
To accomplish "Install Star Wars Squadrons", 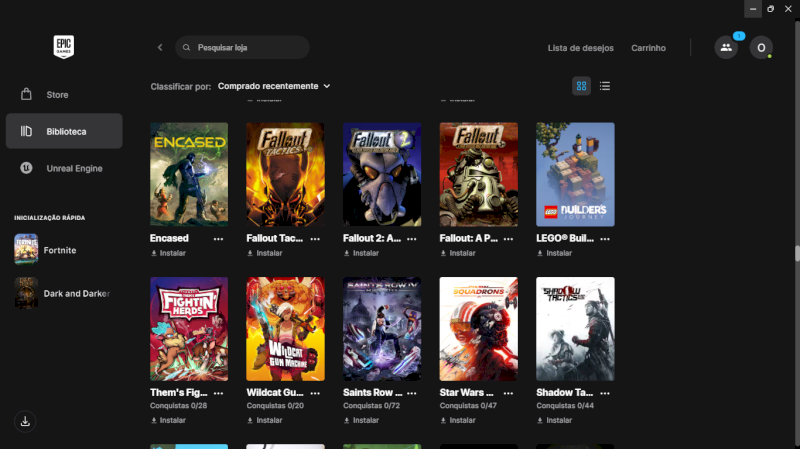I will pyautogui.click(x=458, y=420).
